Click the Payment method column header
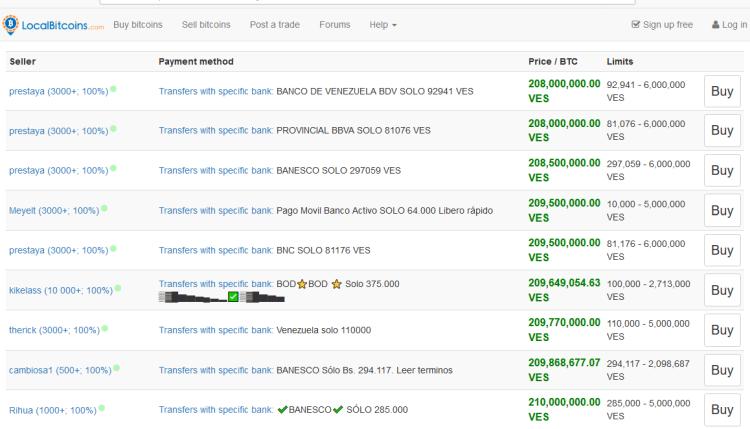Viewport: 750px width, 429px height. (x=196, y=62)
